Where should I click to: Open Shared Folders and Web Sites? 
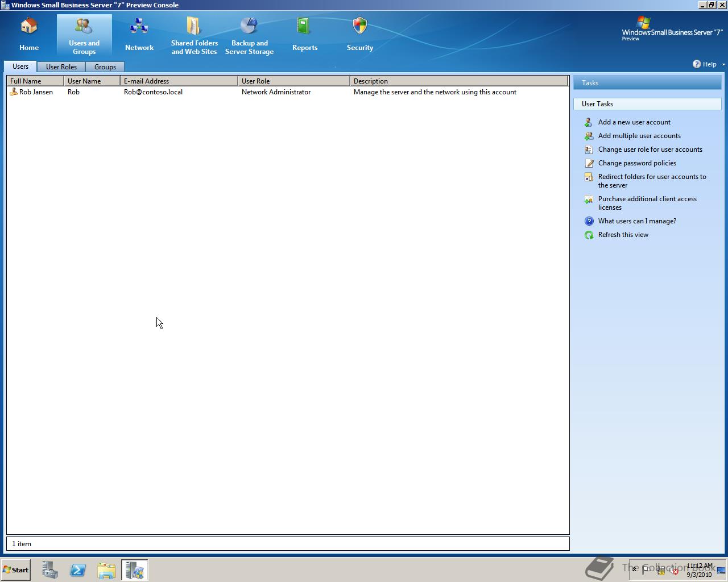pyautogui.click(x=194, y=35)
